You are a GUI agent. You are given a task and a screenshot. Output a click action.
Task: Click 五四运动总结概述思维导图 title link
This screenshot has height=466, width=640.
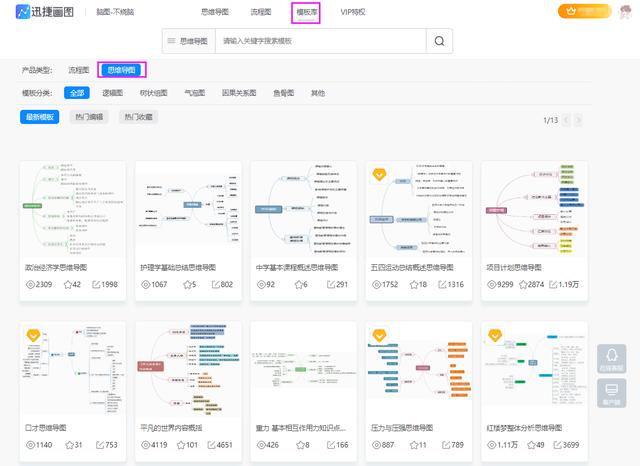[412, 267]
